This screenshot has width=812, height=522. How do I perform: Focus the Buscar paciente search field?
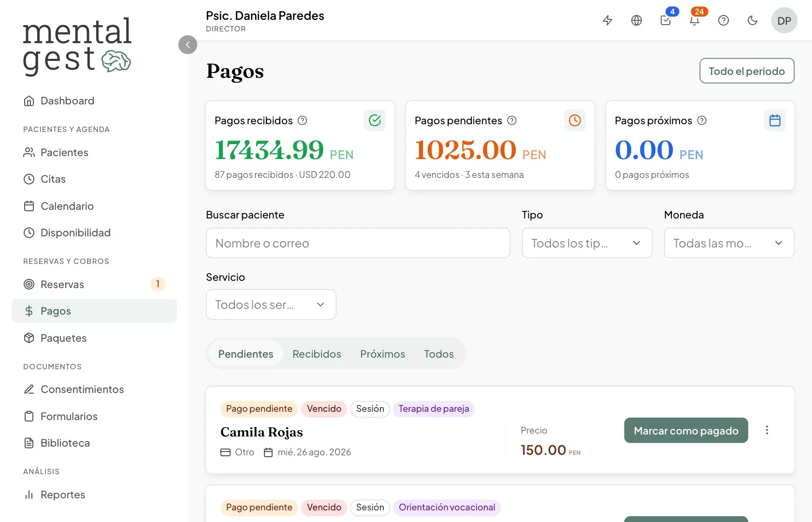(x=358, y=243)
